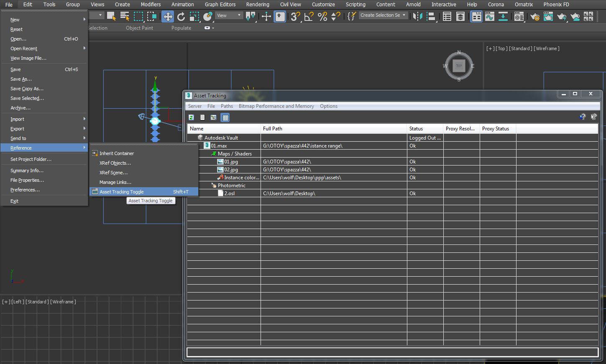Screen dimensions: 606x364
Task: Switch Asset Tracking to table view
Action: pos(225,117)
